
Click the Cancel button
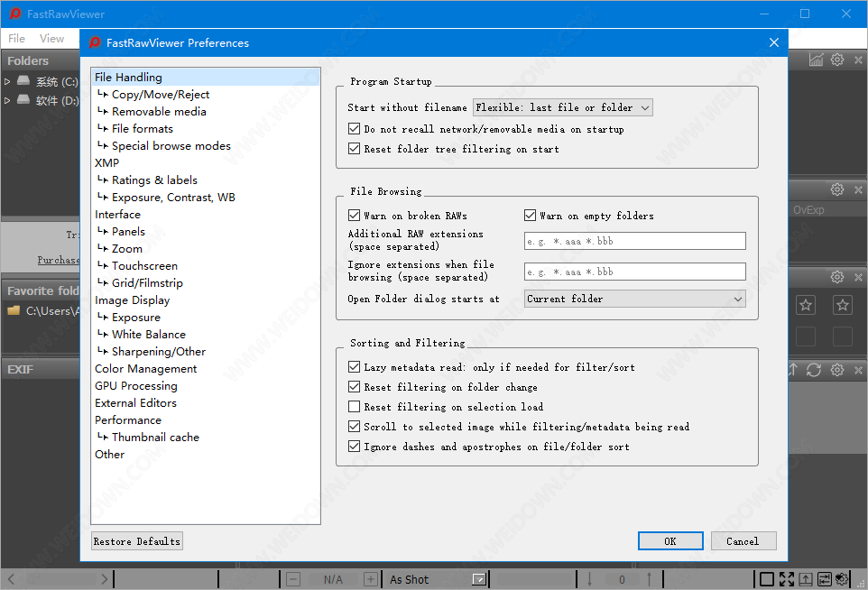pyautogui.click(x=743, y=541)
